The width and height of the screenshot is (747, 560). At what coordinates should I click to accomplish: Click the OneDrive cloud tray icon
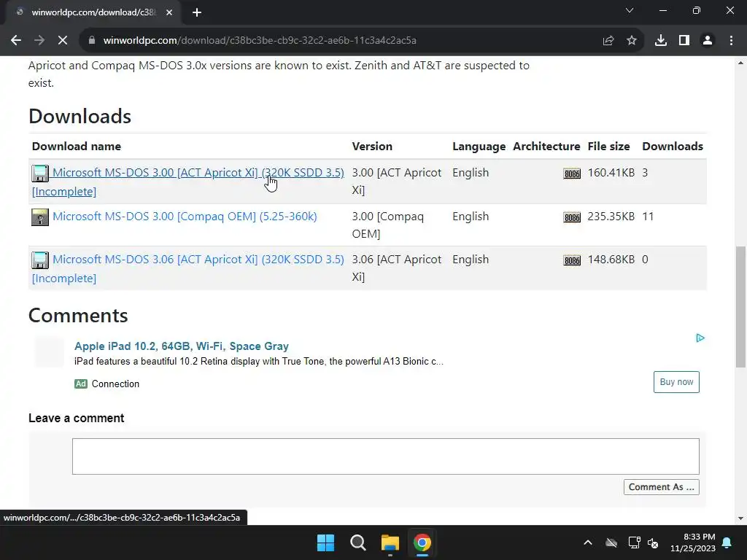coord(611,542)
